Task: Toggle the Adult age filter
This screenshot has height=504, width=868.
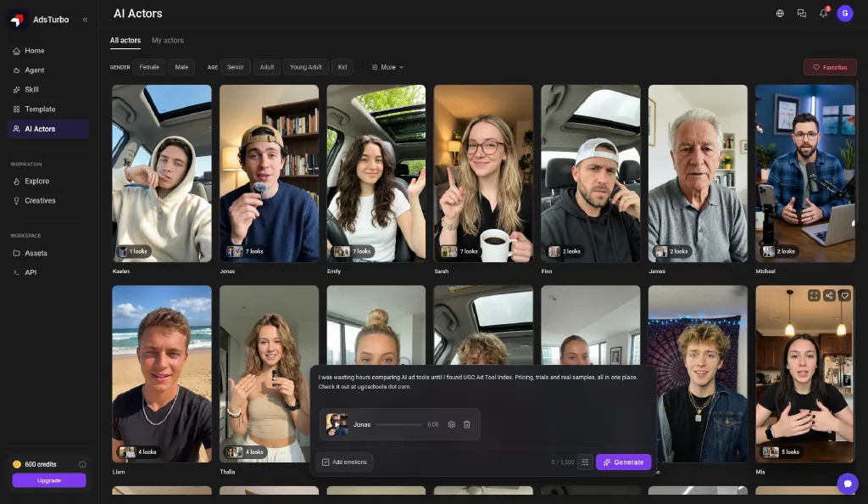Action: pyautogui.click(x=267, y=67)
